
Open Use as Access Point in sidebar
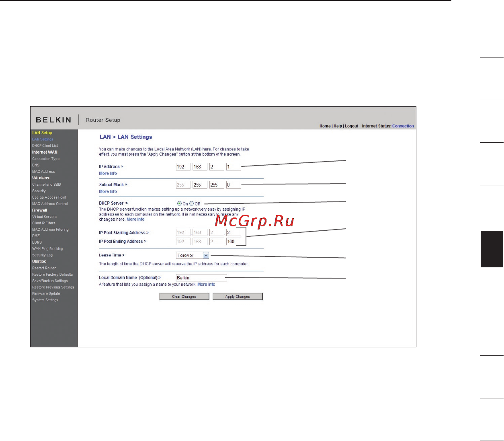49,197
